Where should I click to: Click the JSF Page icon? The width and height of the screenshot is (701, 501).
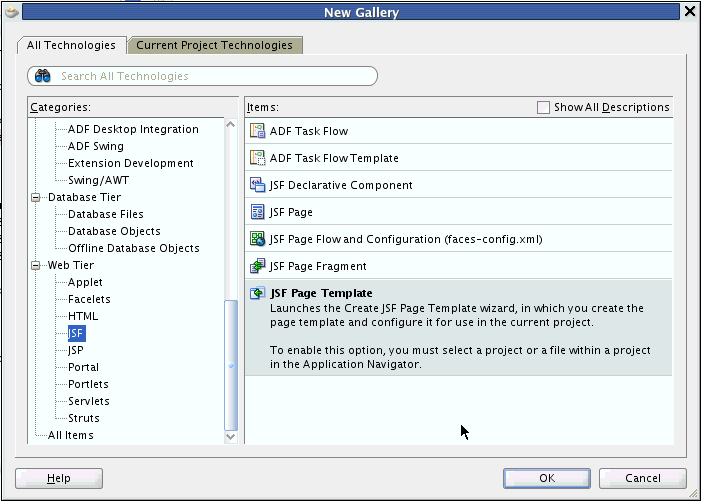click(x=258, y=212)
